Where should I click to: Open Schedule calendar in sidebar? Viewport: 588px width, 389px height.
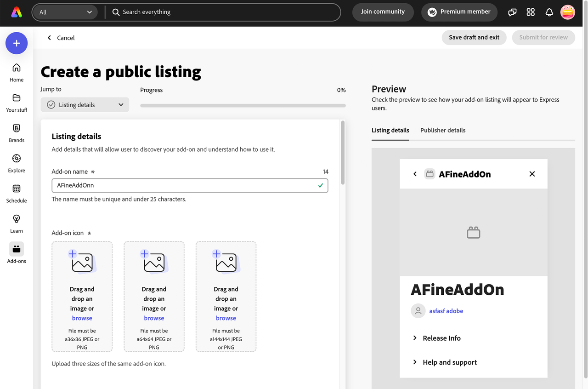pos(17,194)
